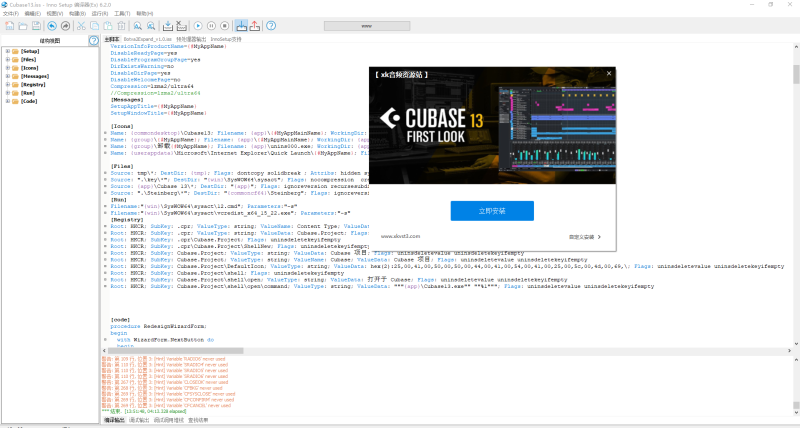800x428 pixels.
Task: Expand fold marker on Source tmp line
Action: (106, 173)
